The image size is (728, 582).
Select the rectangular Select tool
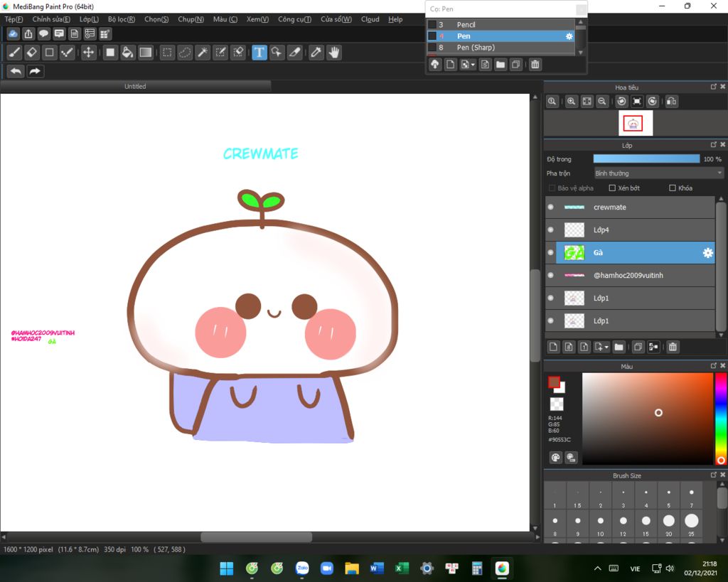click(167, 53)
